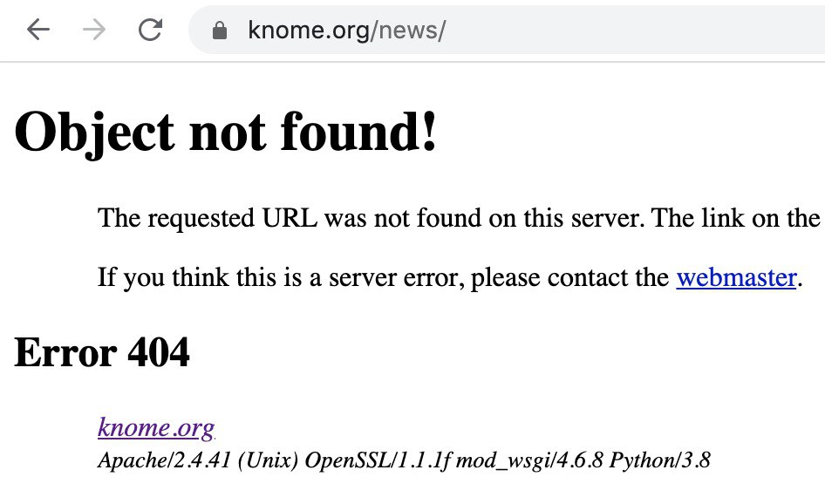Open the webmaster contact link
Viewport: 825px width, 504px height.
[736, 278]
